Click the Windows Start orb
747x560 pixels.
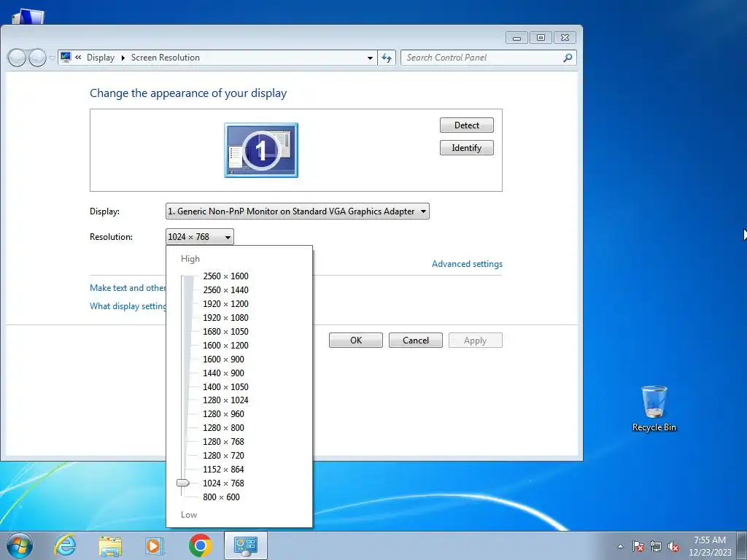pyautogui.click(x=20, y=545)
